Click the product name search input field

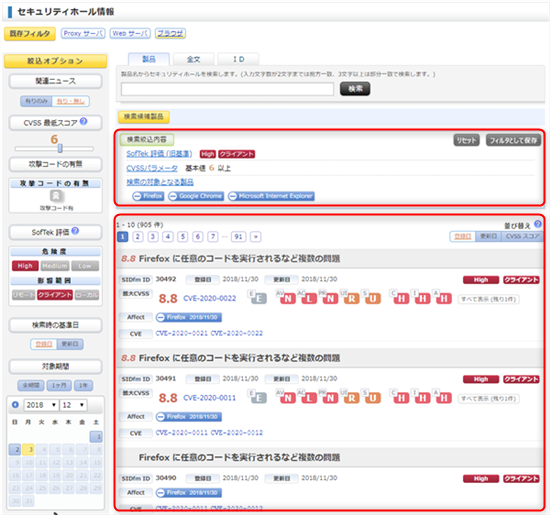click(227, 89)
